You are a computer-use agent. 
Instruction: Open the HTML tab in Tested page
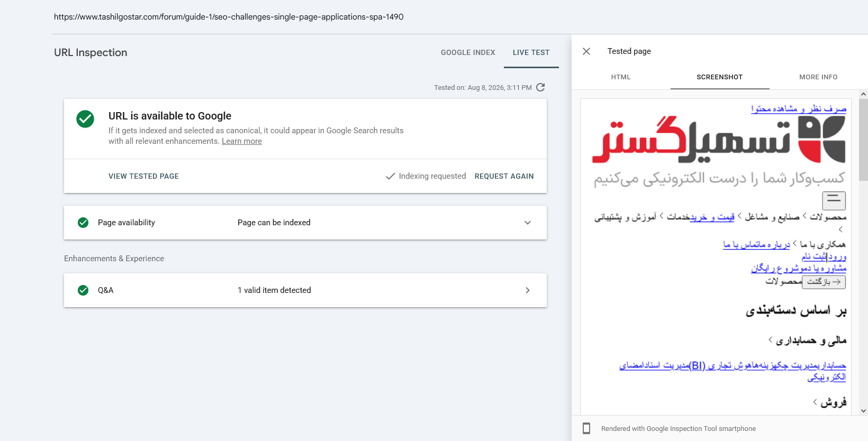pos(621,77)
